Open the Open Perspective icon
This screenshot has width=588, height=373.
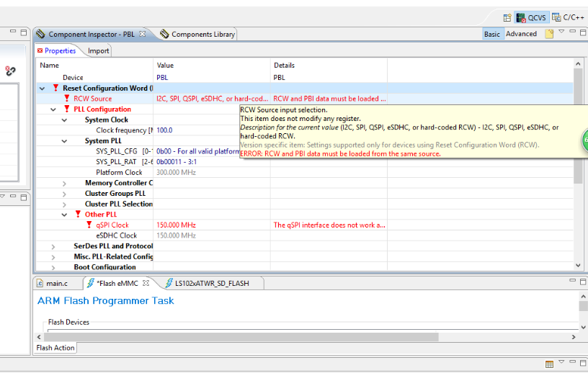(x=507, y=17)
